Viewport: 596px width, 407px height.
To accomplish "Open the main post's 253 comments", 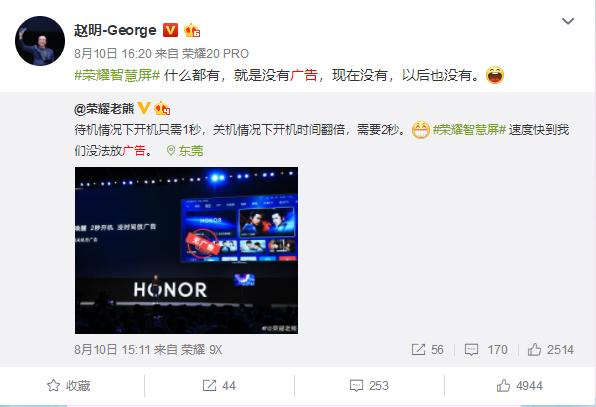I will coord(369,386).
